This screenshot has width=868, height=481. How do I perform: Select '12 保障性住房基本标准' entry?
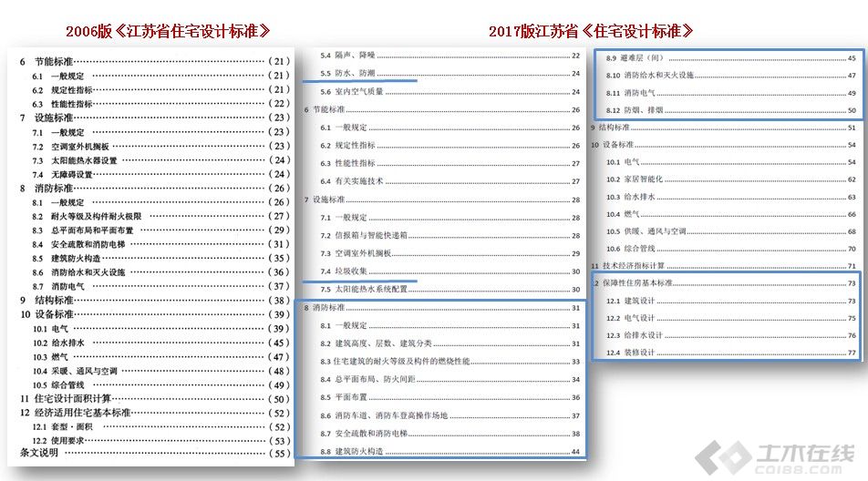point(632,283)
